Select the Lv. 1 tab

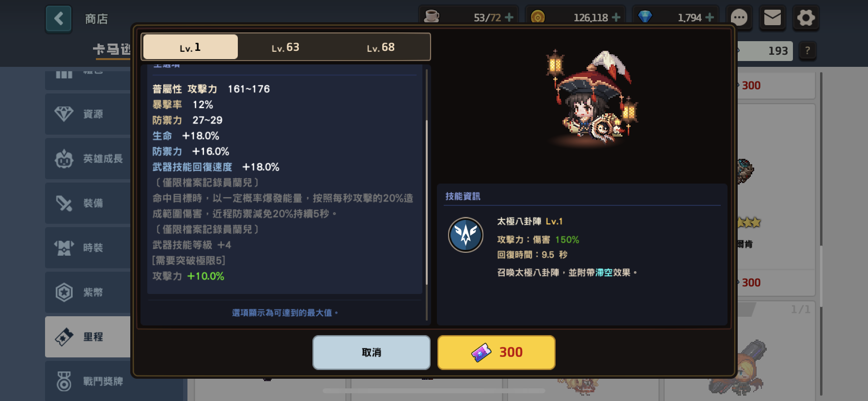coord(190,47)
